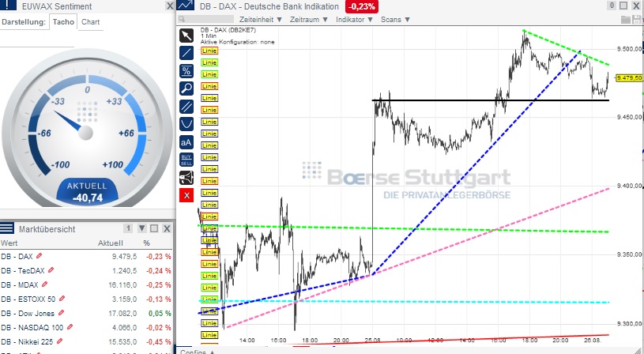Viewport: 644px width, 354px height.
Task: Open the Zeiteinheit dropdown
Action: click(261, 19)
